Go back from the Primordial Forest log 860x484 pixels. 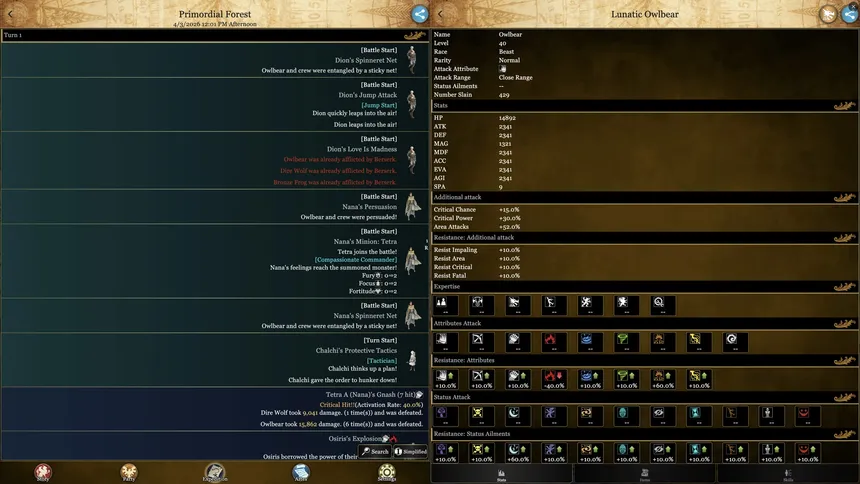(x=10, y=14)
